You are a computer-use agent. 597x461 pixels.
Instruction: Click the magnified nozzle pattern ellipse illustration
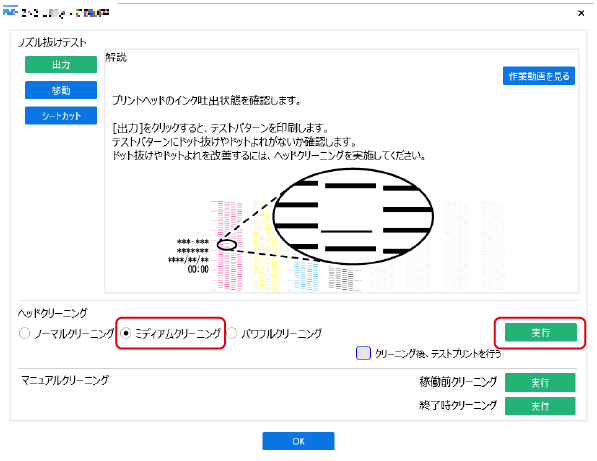pyautogui.click(x=353, y=216)
